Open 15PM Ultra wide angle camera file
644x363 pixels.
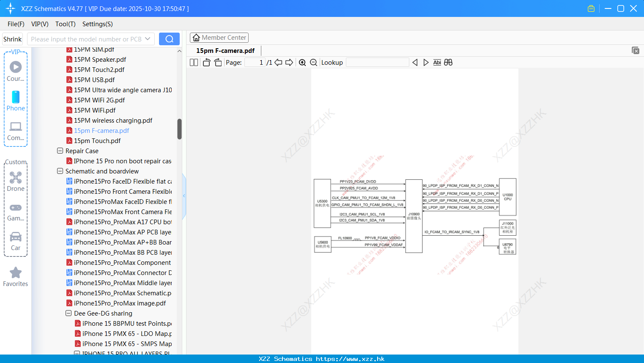click(119, 90)
